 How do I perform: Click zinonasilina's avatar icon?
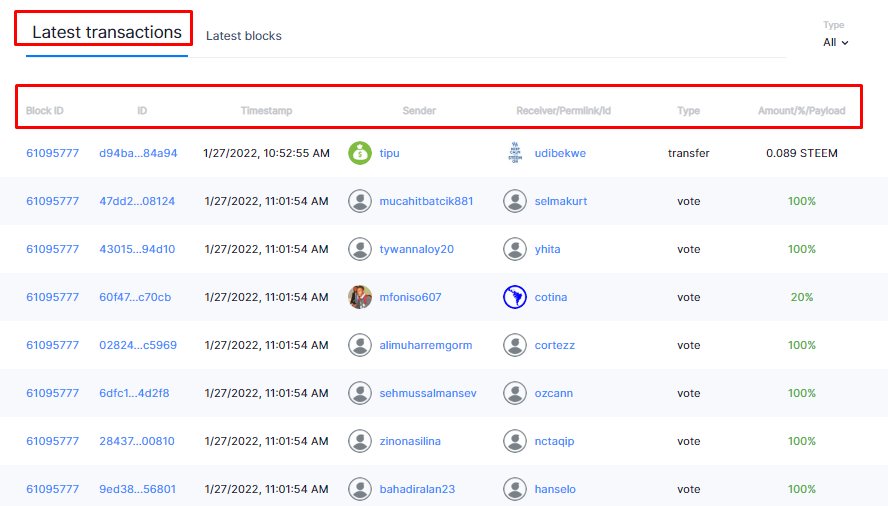[x=360, y=441]
